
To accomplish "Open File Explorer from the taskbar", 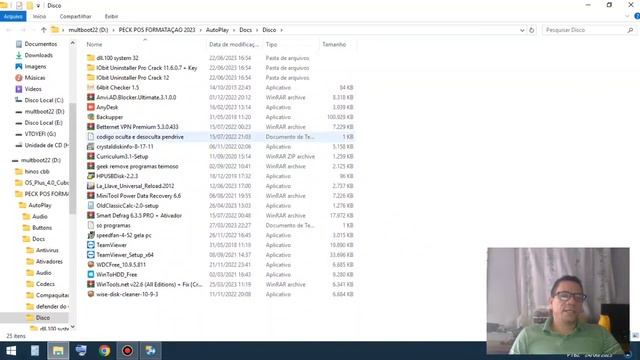I will click(x=58, y=351).
